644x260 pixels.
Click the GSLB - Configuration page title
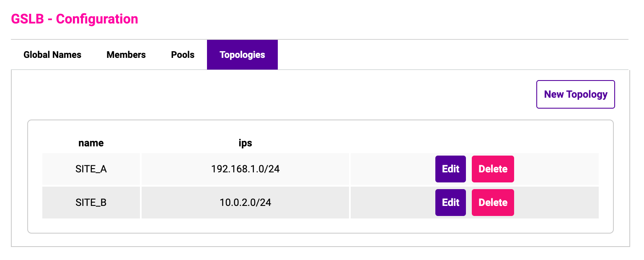(x=75, y=19)
